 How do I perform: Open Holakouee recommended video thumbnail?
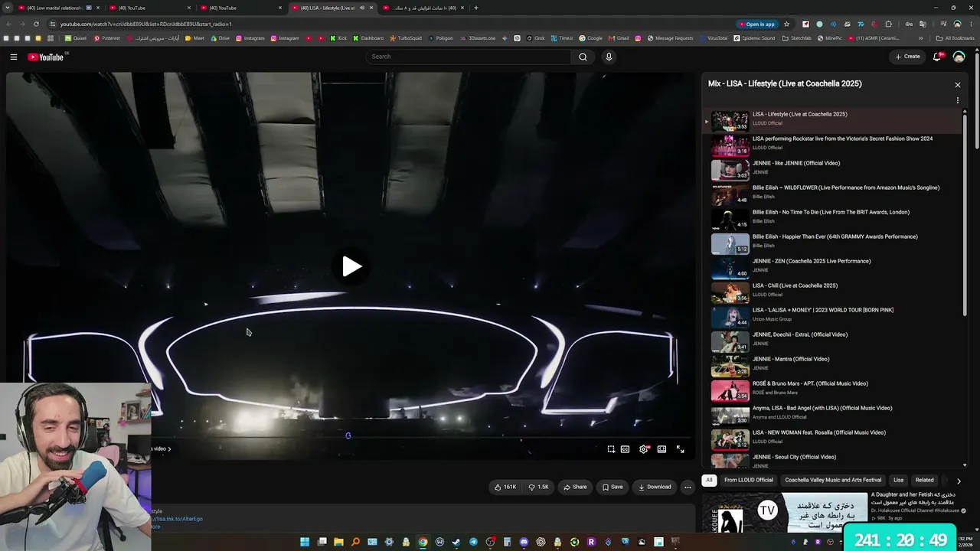coord(786,511)
